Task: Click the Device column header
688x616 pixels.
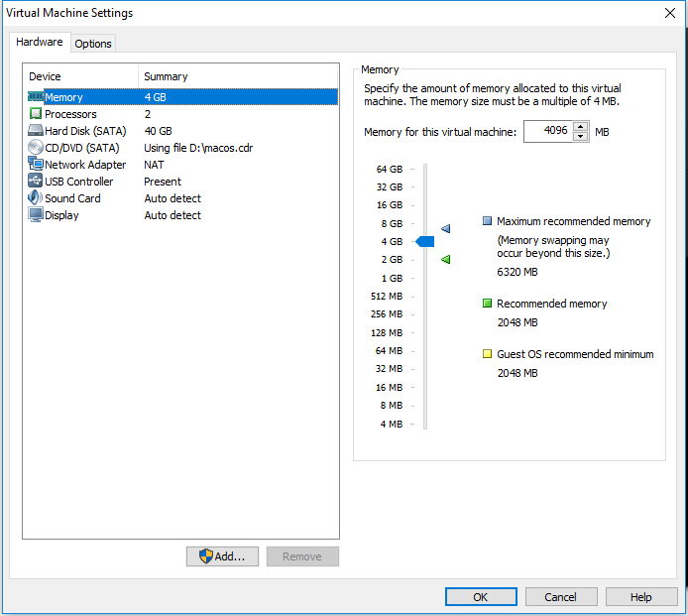Action: (81, 76)
